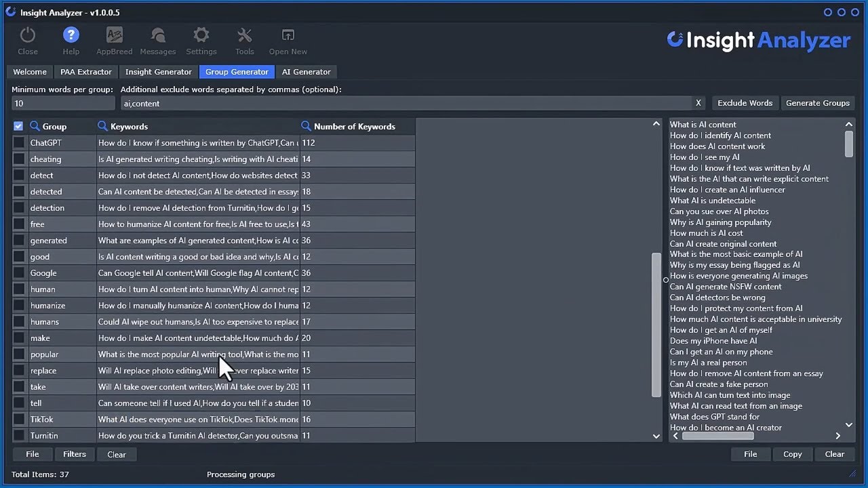Click the groups table vertical scrollbar thumb

coord(656,325)
